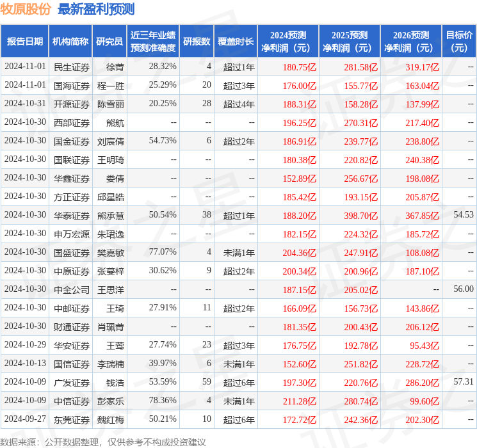Click the 108.08亿 2026 profit value
The image size is (477, 448).
[422, 253]
